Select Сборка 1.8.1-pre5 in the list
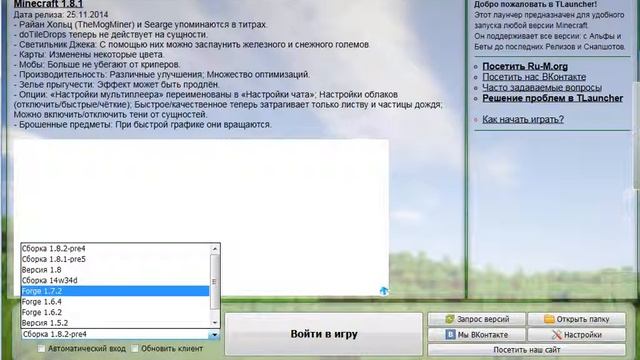 (x=115, y=259)
